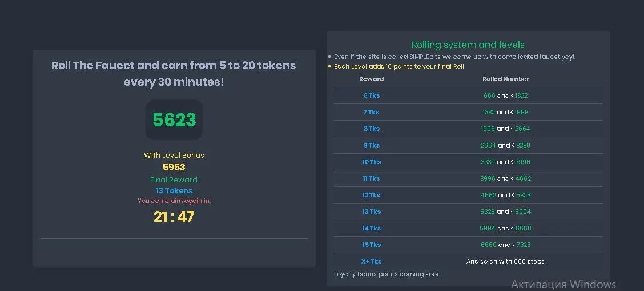Select the 12 Tks reward row
The height and width of the screenshot is (291, 644).
click(x=468, y=195)
